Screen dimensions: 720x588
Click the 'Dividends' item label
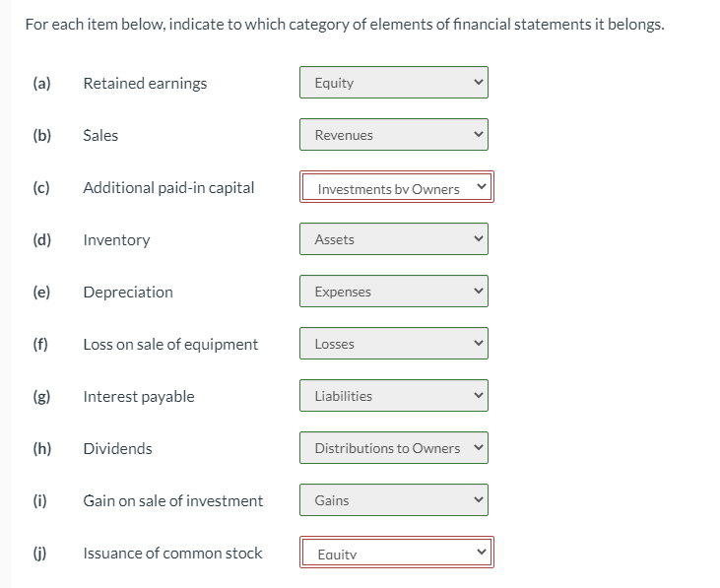[117, 448]
